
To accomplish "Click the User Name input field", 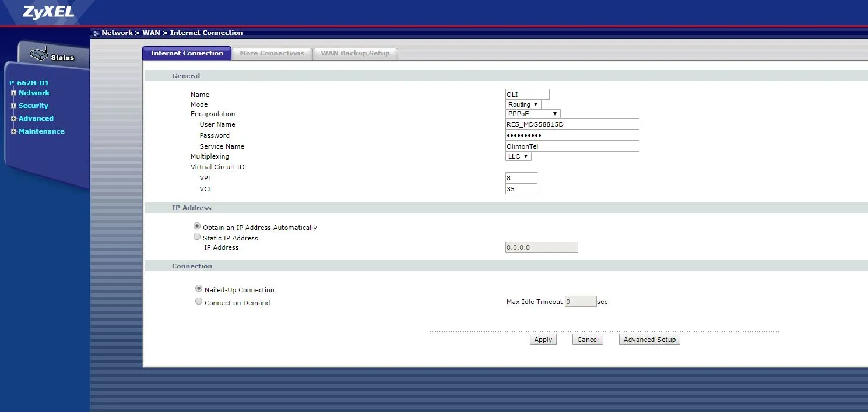I will point(572,124).
